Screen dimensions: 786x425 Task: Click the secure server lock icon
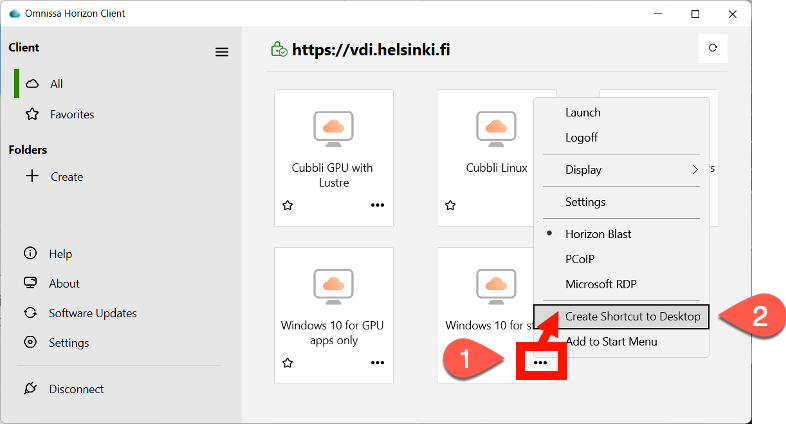tap(279, 49)
